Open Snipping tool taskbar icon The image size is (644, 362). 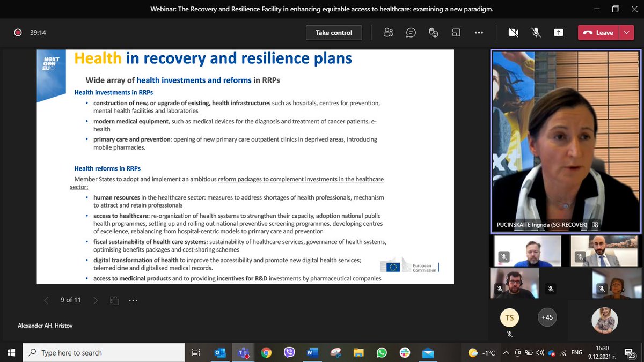click(x=335, y=352)
